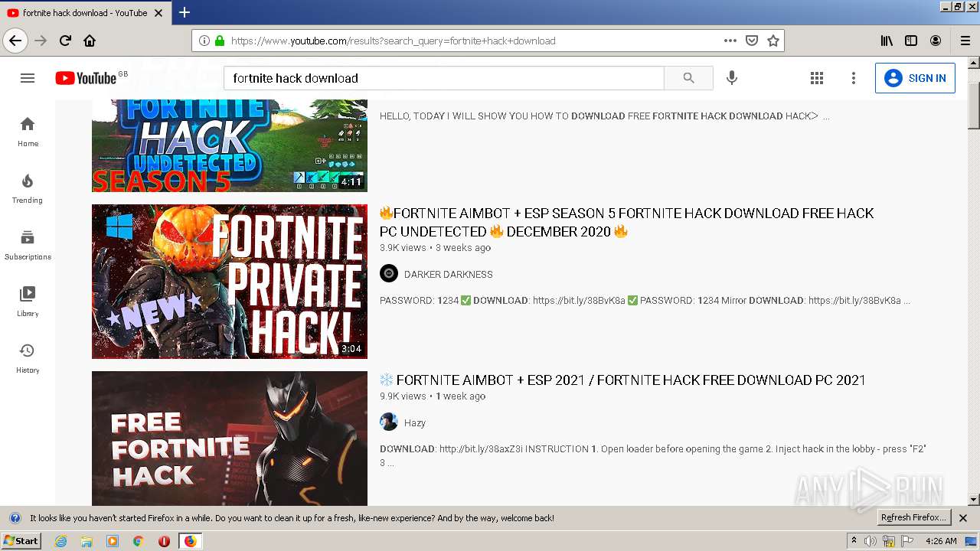Open 'FORTNITE AIMBOT + ESP SEASON 5' video title

click(x=626, y=222)
